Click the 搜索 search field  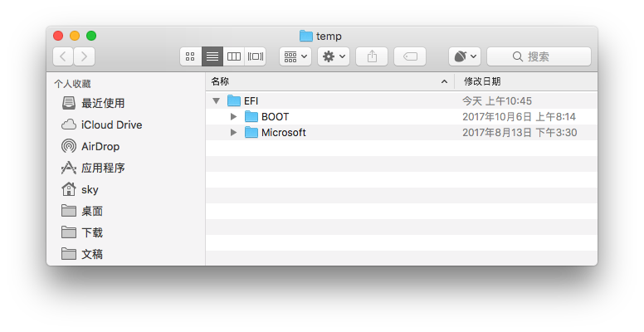(x=539, y=56)
